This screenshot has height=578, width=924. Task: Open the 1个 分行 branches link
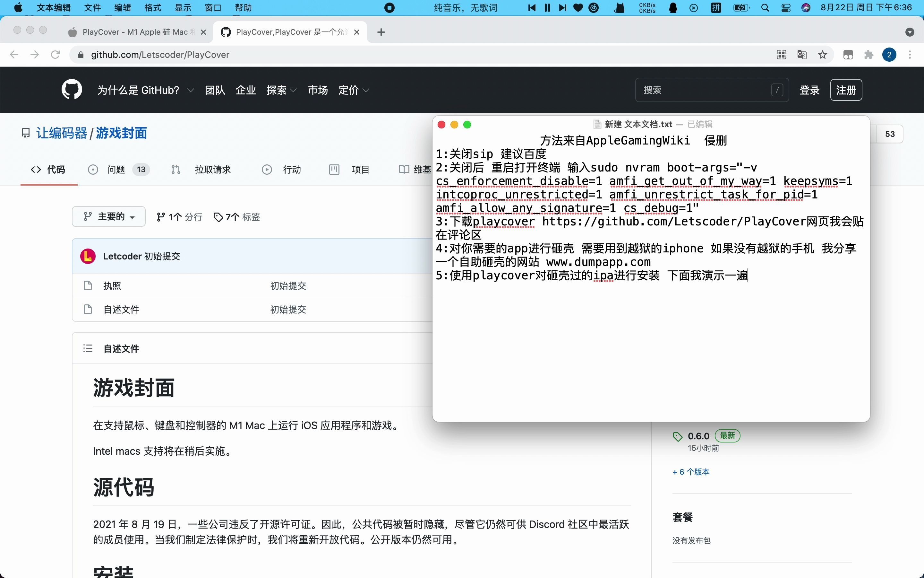coord(179,217)
